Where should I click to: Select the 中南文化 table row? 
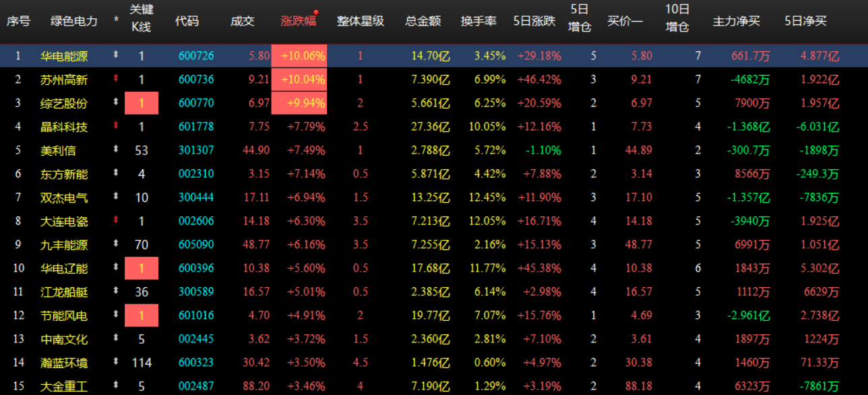click(x=73, y=339)
